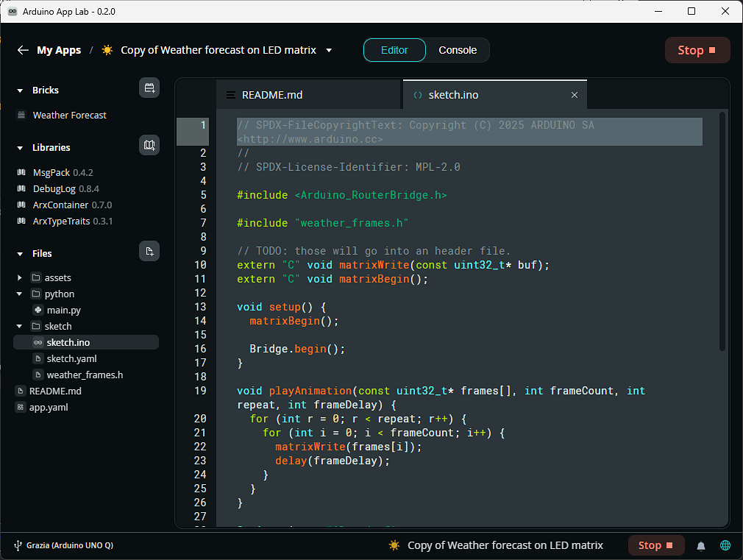
Task: Open the app name dropdown arrow
Action: 329,51
